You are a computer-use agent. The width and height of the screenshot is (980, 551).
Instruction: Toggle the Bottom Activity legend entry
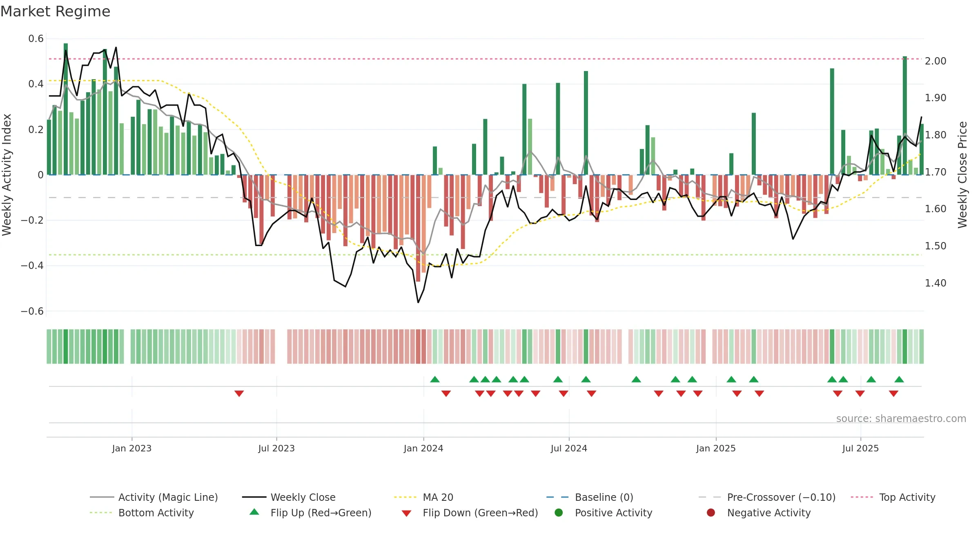pyautogui.click(x=142, y=513)
